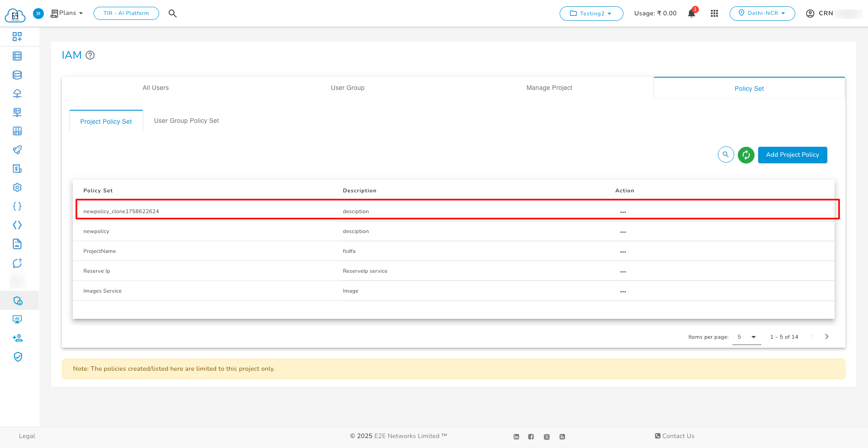
Task: Click TIR - AI Platform button
Action: (126, 13)
